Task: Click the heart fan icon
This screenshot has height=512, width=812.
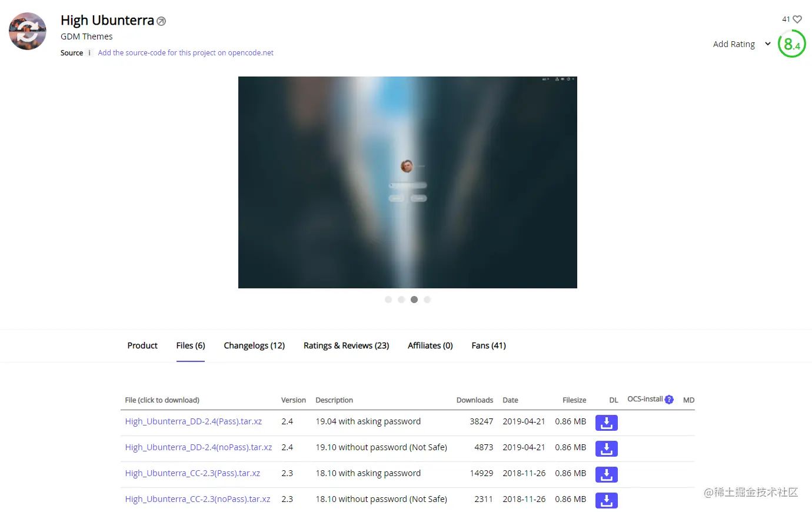Action: coord(797,19)
